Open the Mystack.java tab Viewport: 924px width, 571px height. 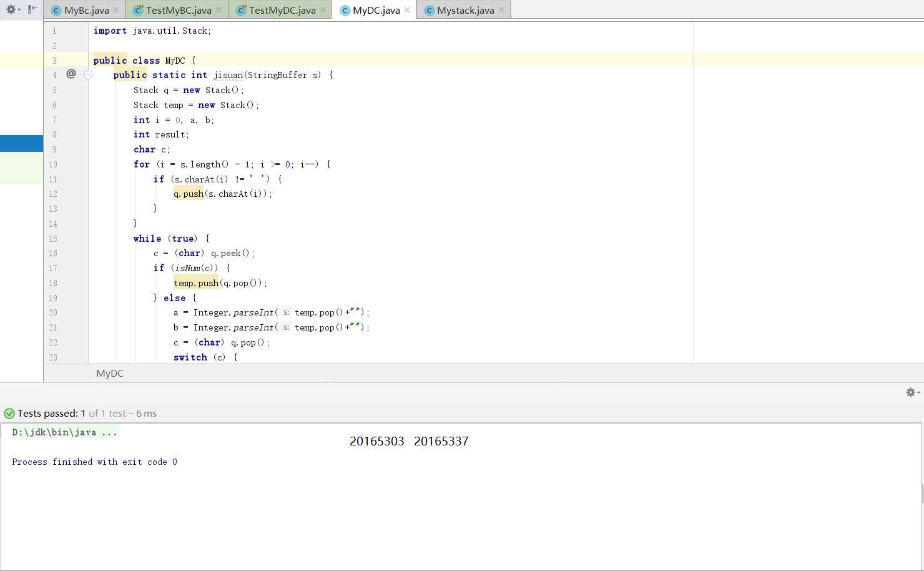tap(465, 10)
